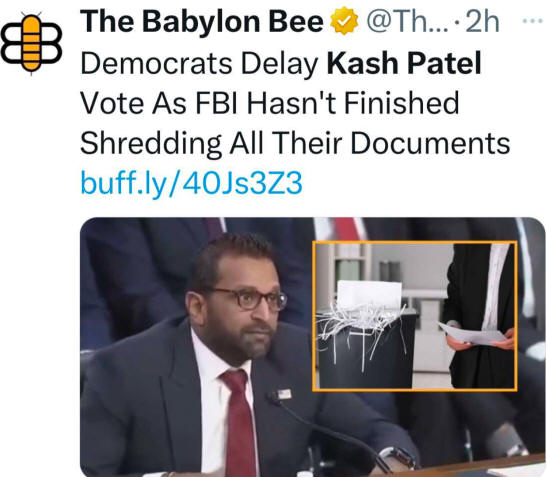Click the bold Kash Patel text
Viewport: 547px width, 477px height.
point(404,63)
